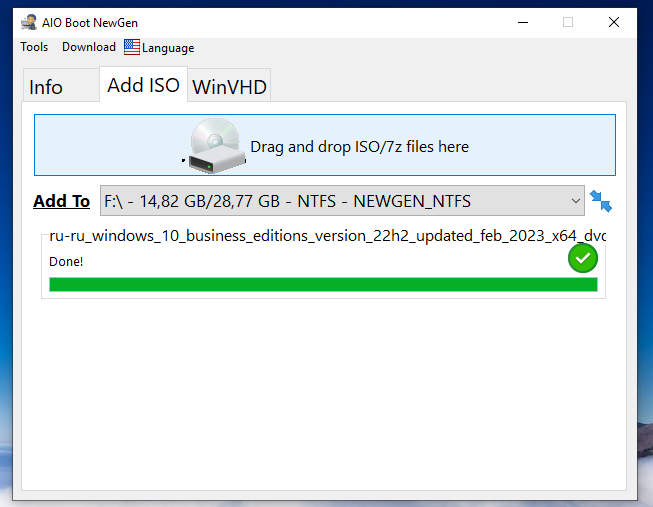Click the 'Drag and drop ISO/7z files here' text
This screenshot has width=653, height=507.
[x=359, y=147]
